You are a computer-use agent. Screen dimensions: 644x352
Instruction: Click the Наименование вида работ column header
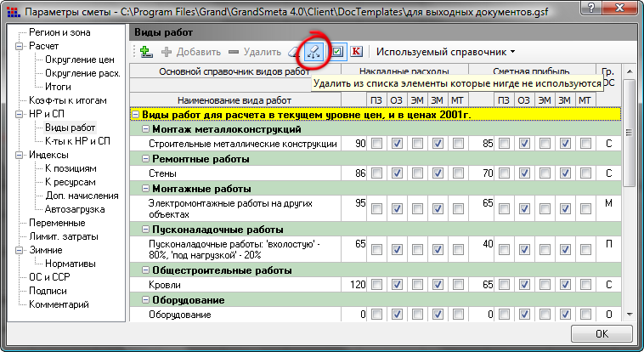click(x=234, y=100)
